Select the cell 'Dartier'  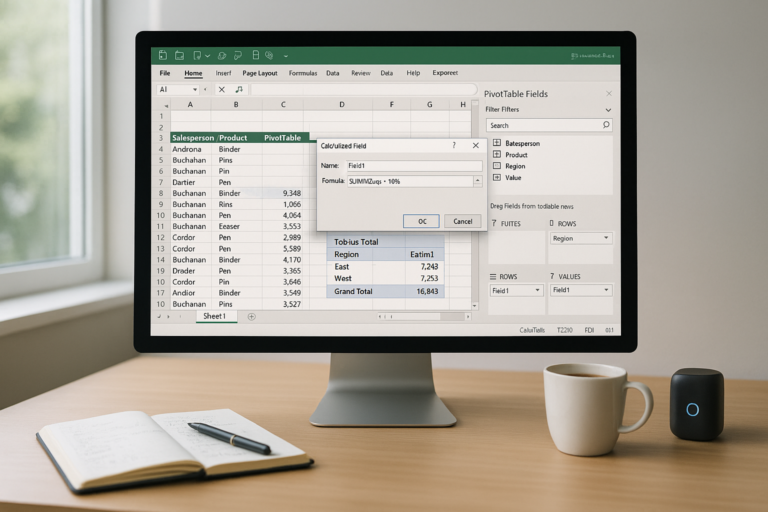click(190, 182)
